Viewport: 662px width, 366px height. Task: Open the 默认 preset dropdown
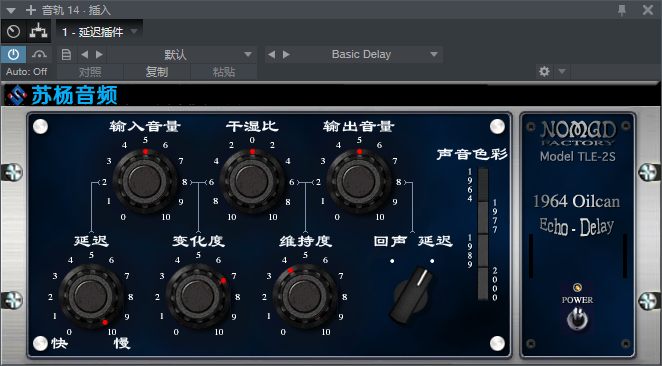[x=182, y=54]
